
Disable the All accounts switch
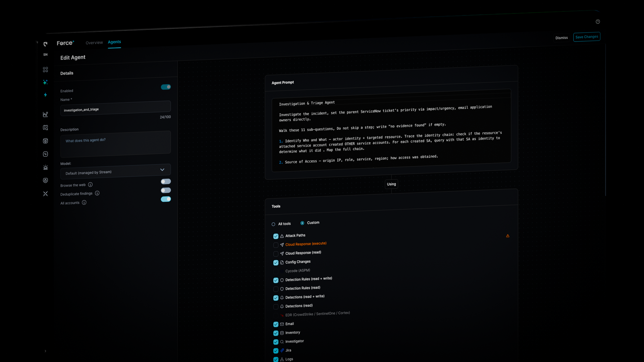(166, 199)
